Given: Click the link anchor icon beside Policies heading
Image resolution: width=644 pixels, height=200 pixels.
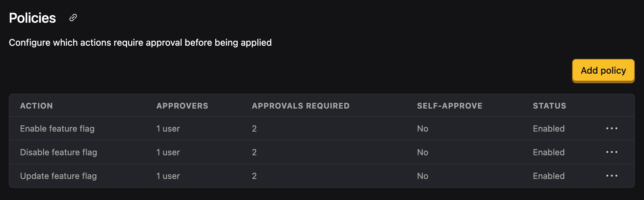Looking at the screenshot, I should 73,18.
